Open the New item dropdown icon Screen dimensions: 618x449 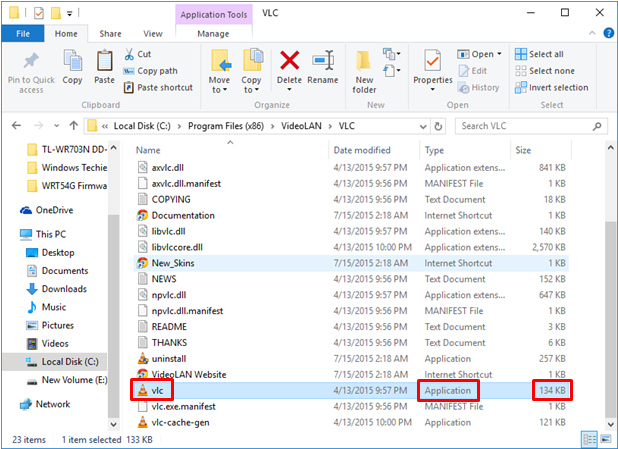point(392,54)
